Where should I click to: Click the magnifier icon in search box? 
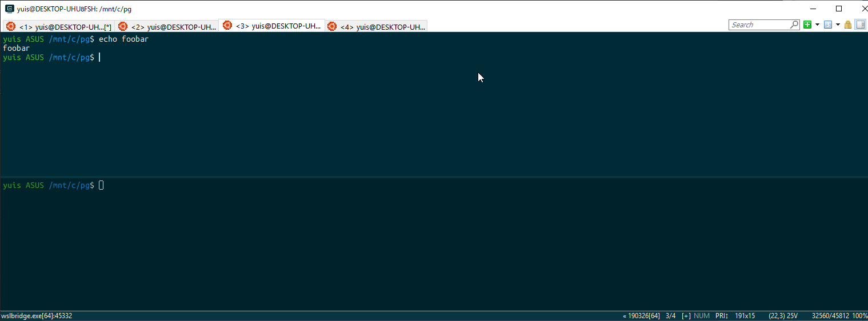point(794,25)
